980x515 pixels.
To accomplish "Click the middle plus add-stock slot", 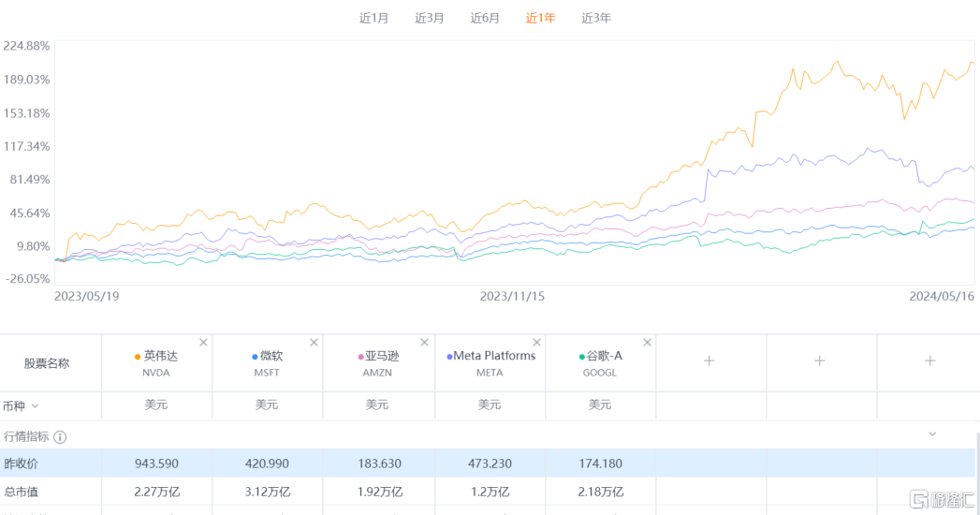I will click(x=820, y=360).
